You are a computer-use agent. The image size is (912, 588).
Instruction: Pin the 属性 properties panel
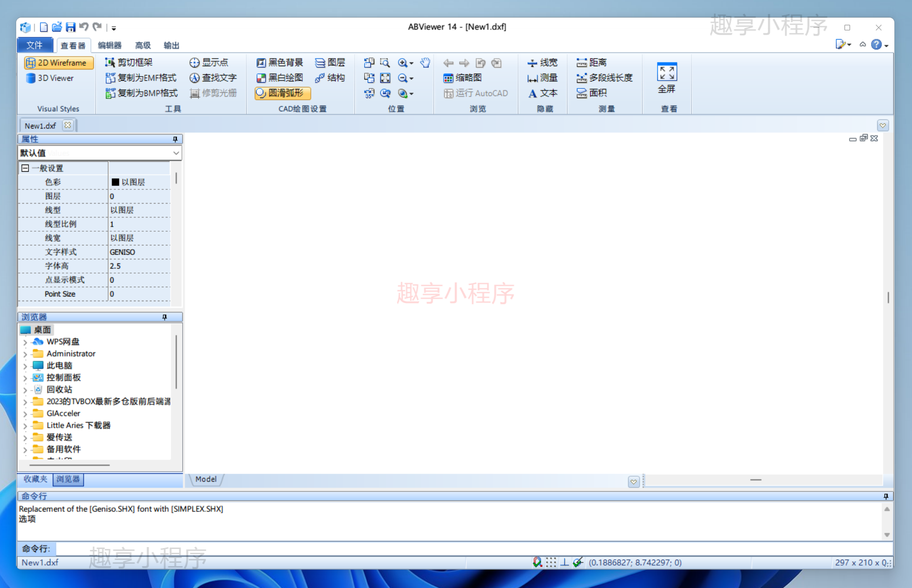[175, 139]
